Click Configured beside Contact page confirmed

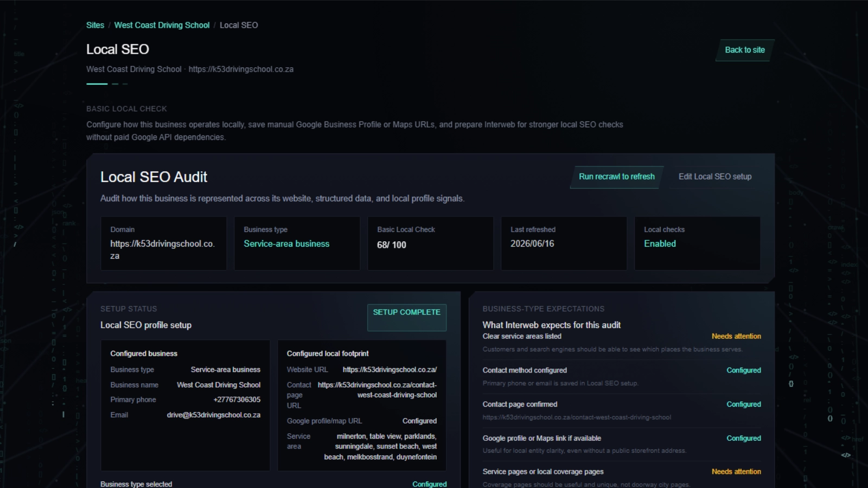pos(744,404)
